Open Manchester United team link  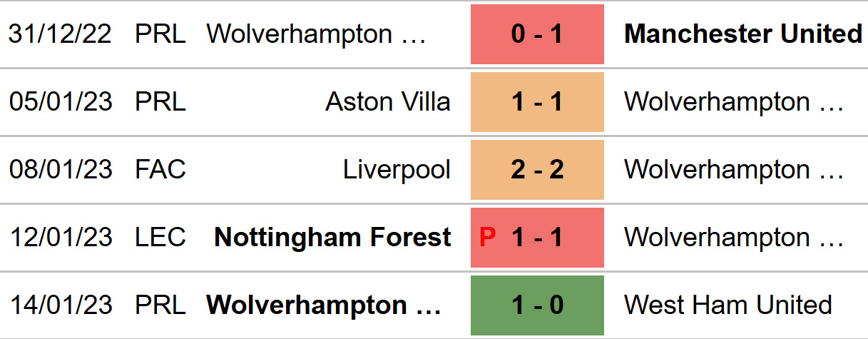pos(743,34)
